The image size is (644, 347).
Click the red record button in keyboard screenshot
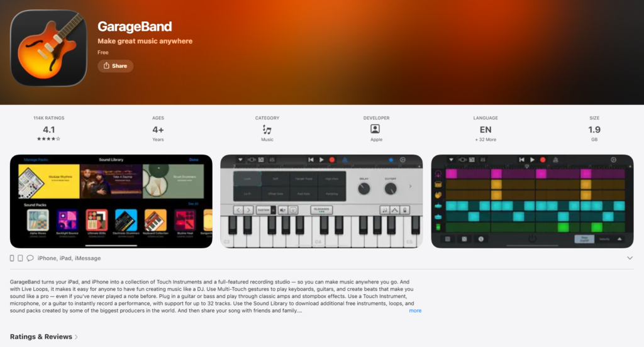tap(332, 160)
